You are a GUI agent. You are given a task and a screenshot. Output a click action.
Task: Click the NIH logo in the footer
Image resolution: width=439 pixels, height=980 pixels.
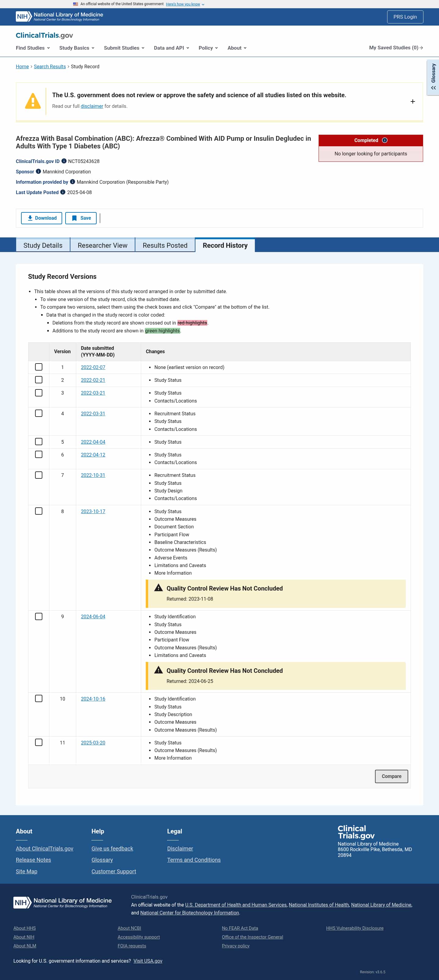[62, 902]
